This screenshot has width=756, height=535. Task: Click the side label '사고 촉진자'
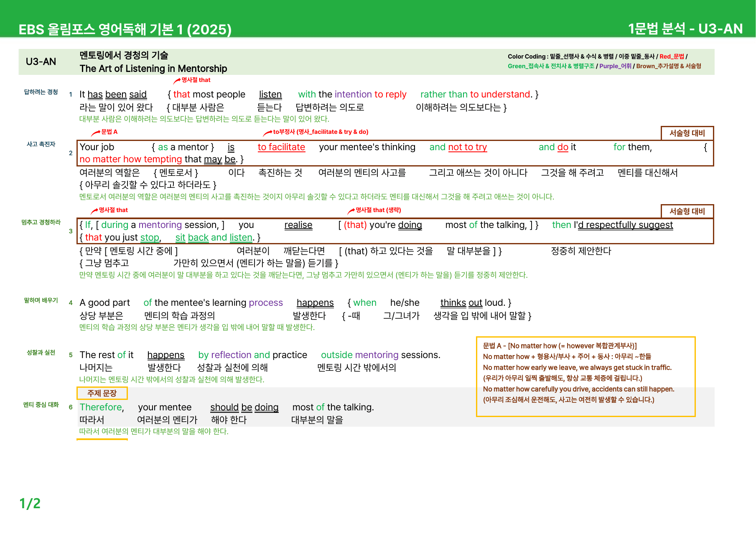[41, 144]
